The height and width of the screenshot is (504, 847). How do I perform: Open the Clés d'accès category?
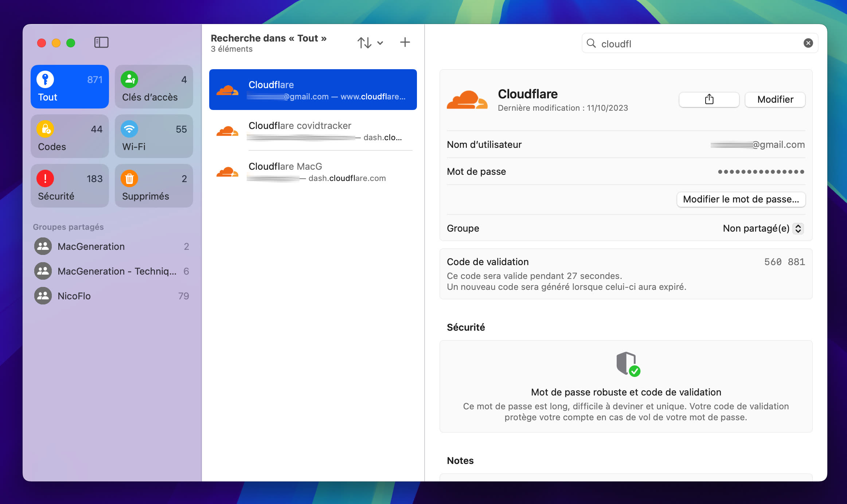tap(154, 87)
